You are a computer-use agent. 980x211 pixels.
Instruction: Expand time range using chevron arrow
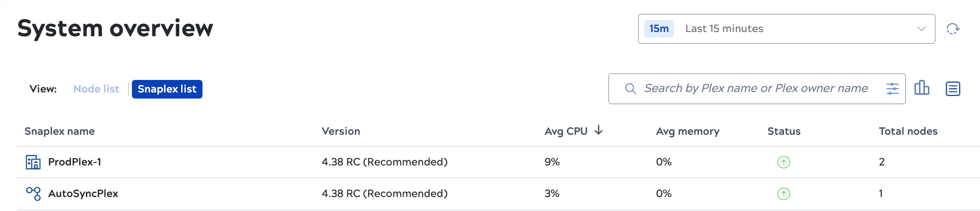[x=921, y=29]
